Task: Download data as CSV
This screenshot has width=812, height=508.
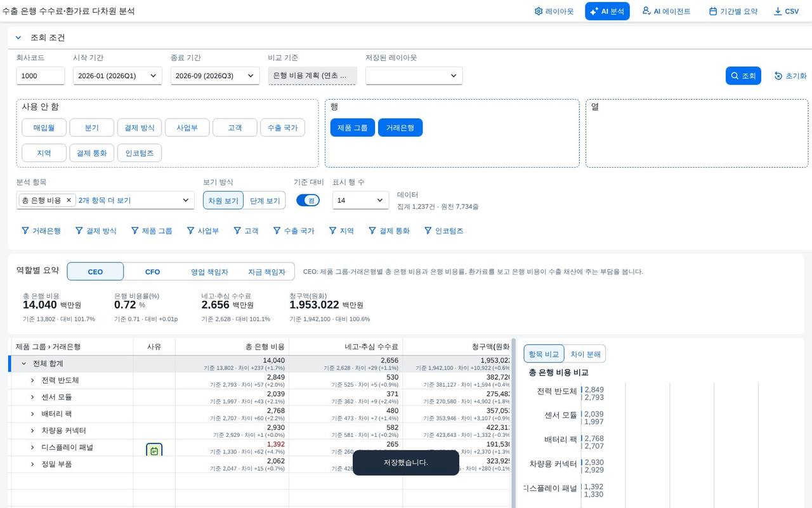Action: 786,11
